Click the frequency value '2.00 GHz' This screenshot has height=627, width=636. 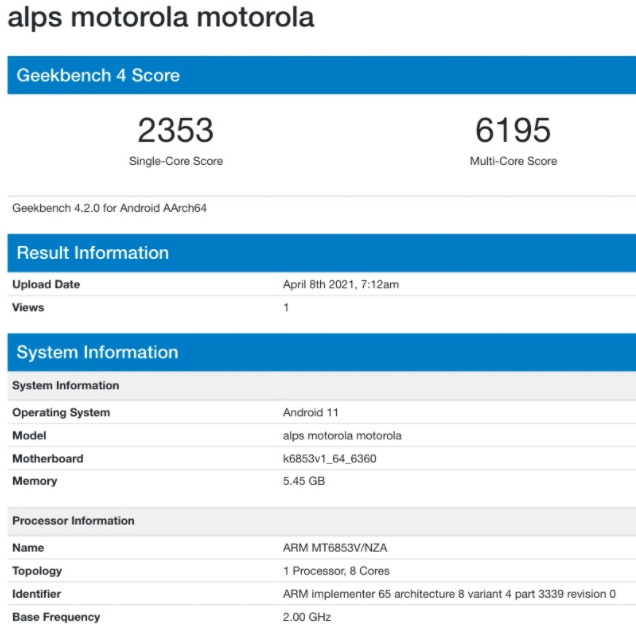[x=307, y=617]
